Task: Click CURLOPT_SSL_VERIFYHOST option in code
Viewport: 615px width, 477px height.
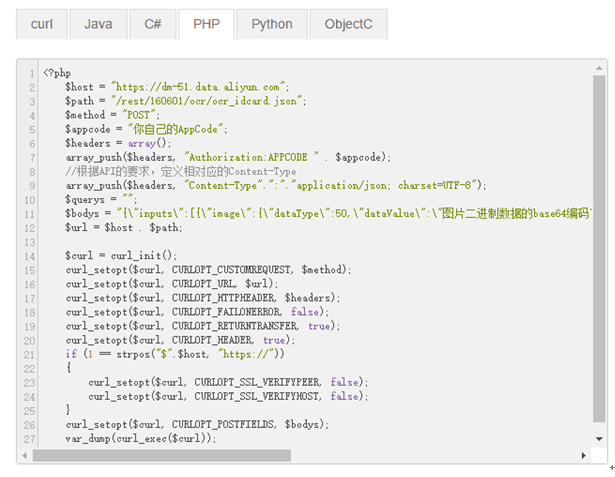Action: [x=257, y=396]
